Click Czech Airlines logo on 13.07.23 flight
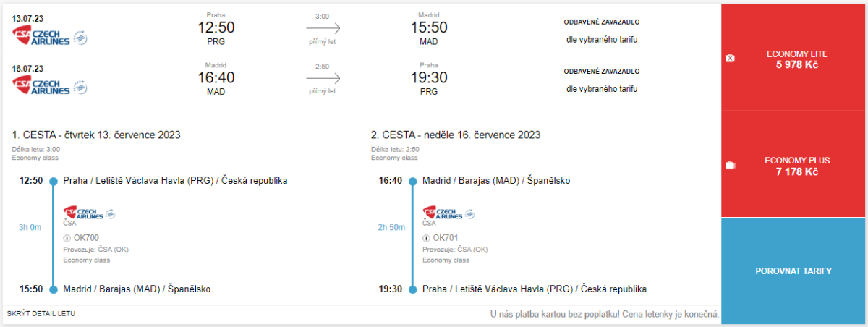Screen dimensions: 868x327 coord(42,36)
